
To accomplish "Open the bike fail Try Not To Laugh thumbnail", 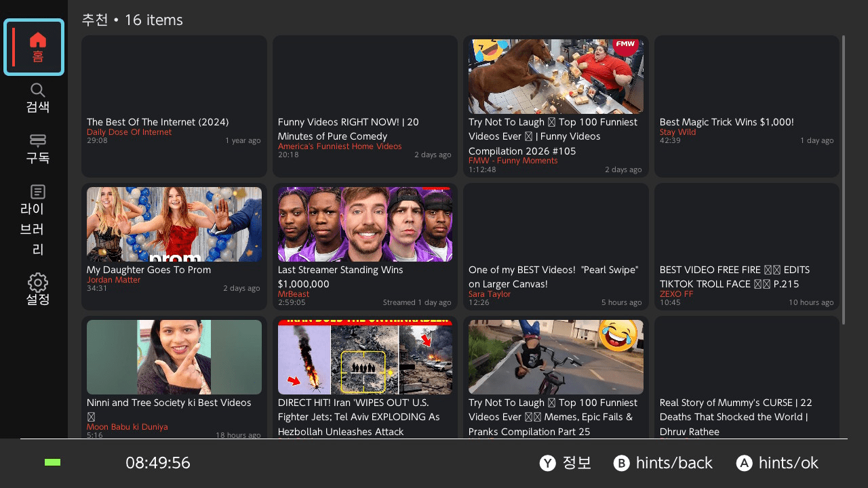I will 556,357.
